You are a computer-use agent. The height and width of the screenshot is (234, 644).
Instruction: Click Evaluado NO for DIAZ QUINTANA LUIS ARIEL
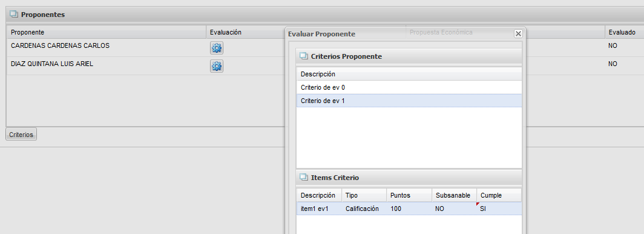[613, 64]
